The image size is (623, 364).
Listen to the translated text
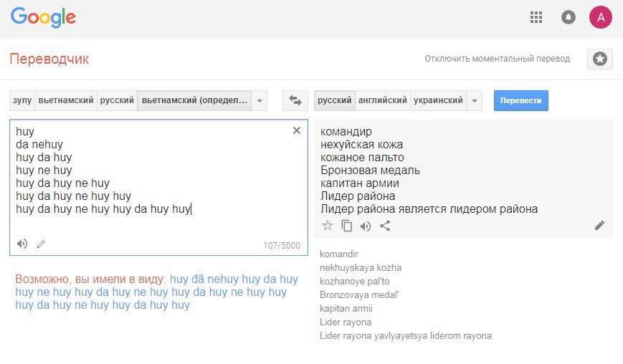(366, 226)
